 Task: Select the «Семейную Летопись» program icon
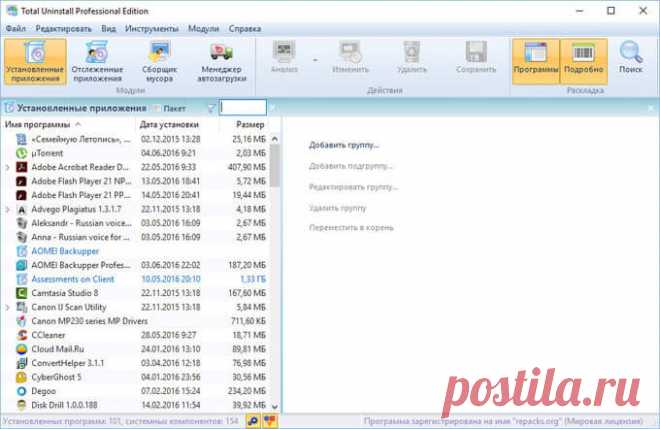21,139
